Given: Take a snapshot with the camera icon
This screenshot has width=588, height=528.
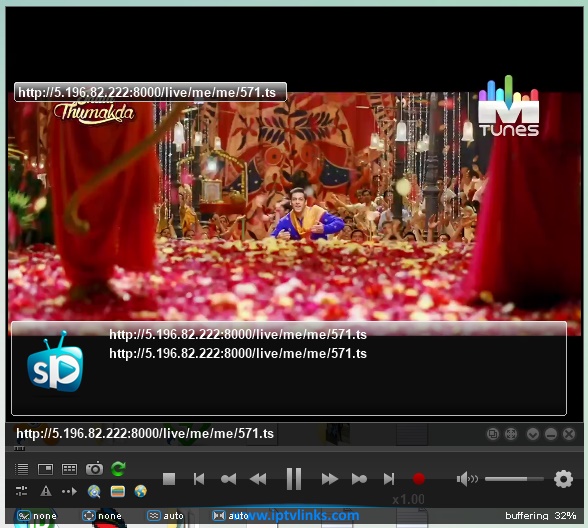Looking at the screenshot, I should [94, 468].
